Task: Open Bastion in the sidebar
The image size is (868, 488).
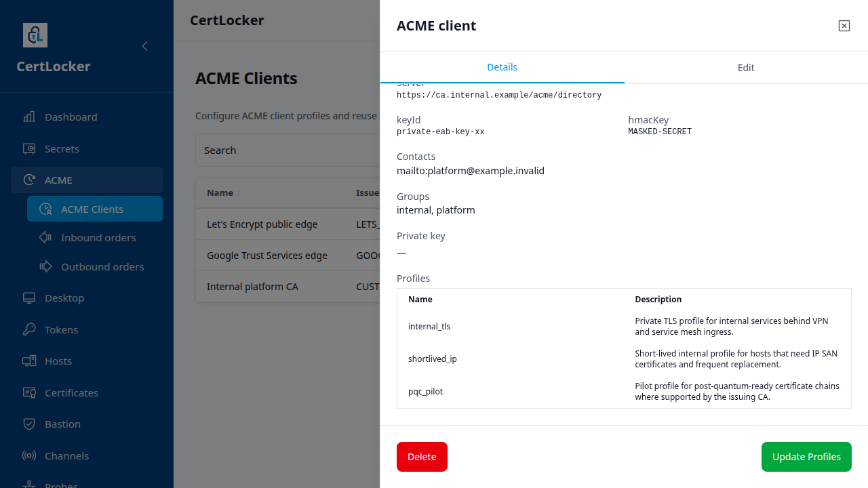Action: 87,424
